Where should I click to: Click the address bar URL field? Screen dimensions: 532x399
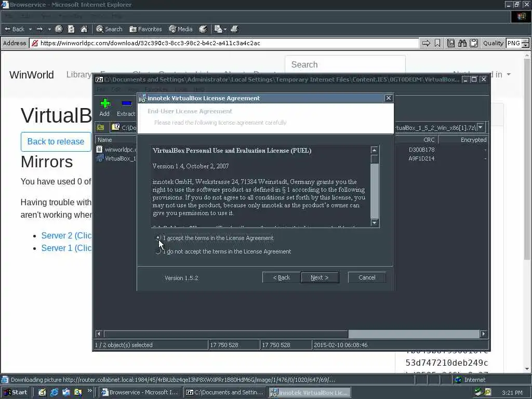[x=224, y=43]
